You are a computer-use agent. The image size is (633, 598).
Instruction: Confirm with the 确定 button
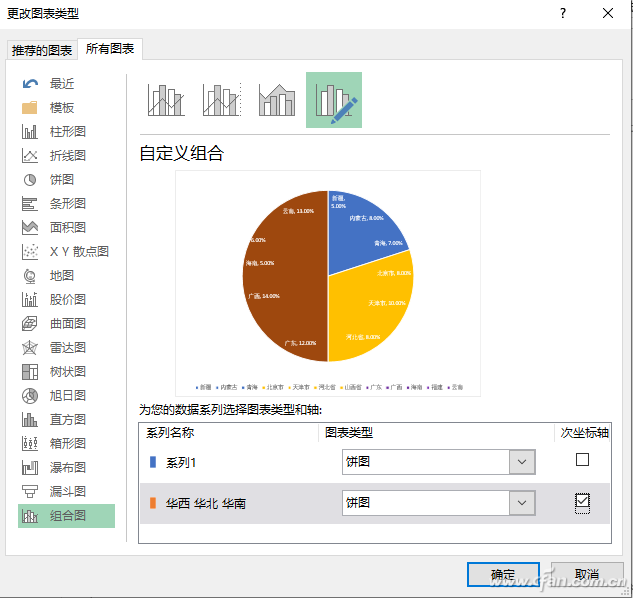pyautogui.click(x=503, y=574)
